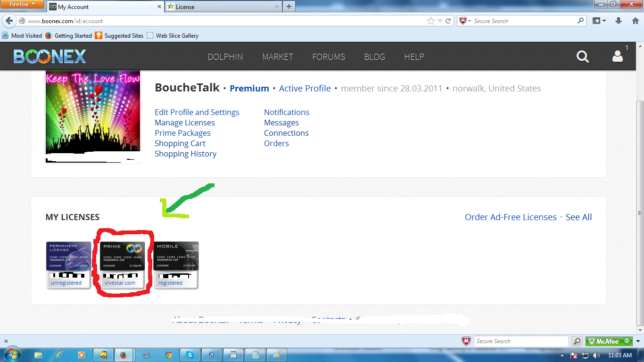Screen dimensions: 644x362
Task: Click the bottom bar search magnifier button
Action: 577,341
